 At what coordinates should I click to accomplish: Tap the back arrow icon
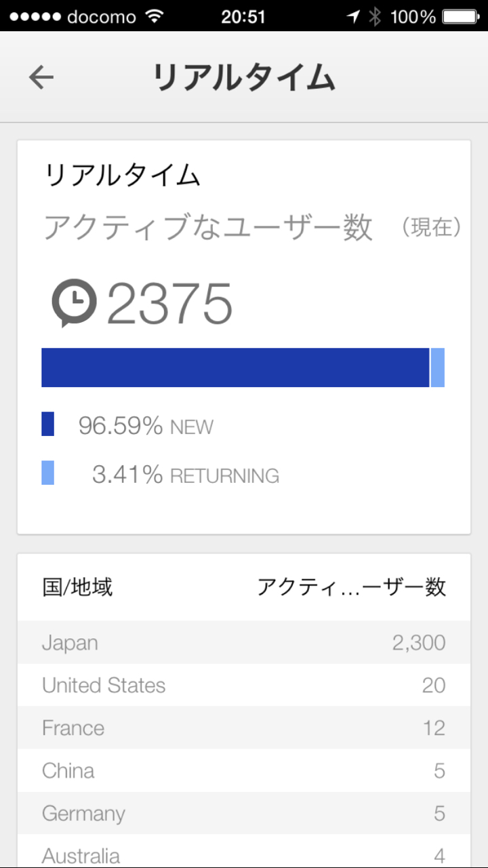[41, 77]
